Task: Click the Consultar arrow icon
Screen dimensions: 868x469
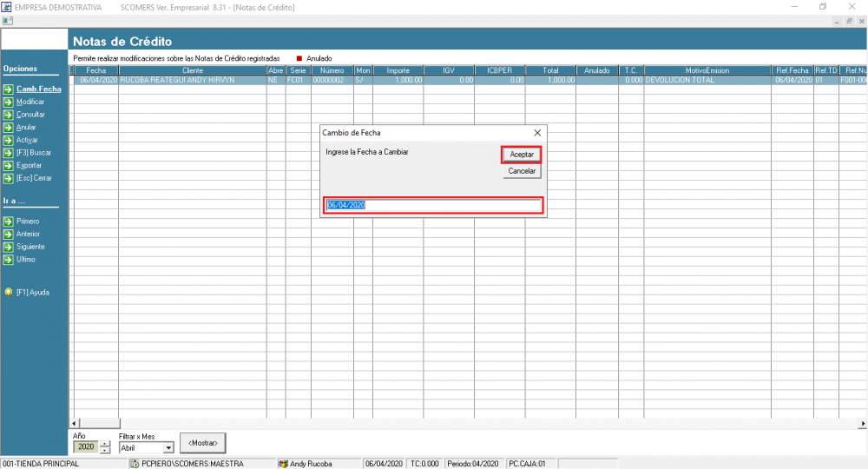Action: click(9, 115)
